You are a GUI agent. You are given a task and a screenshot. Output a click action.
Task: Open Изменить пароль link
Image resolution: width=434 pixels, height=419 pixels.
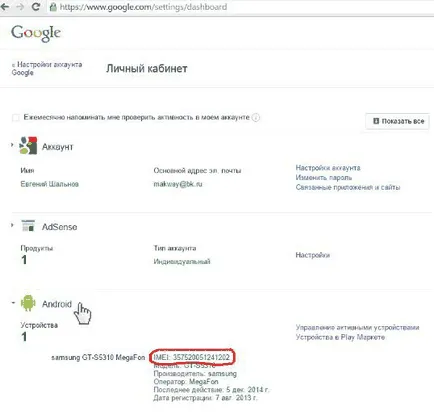pyautogui.click(x=324, y=177)
